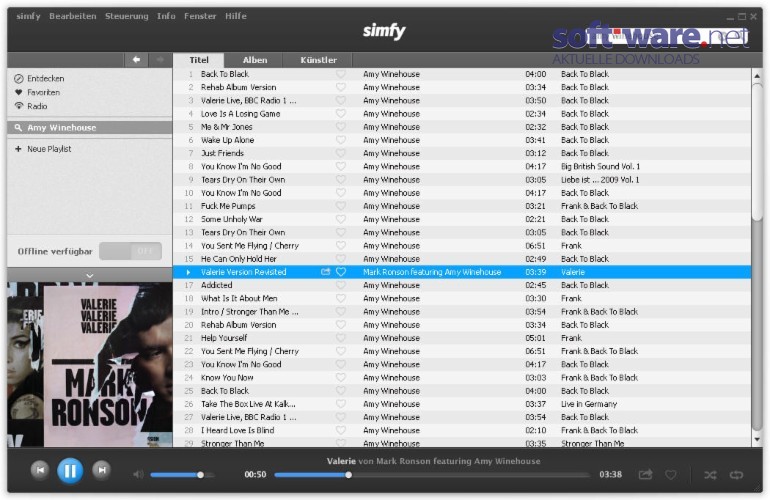Open the Live in Germany album
This screenshot has width=770, height=500.
(589, 404)
